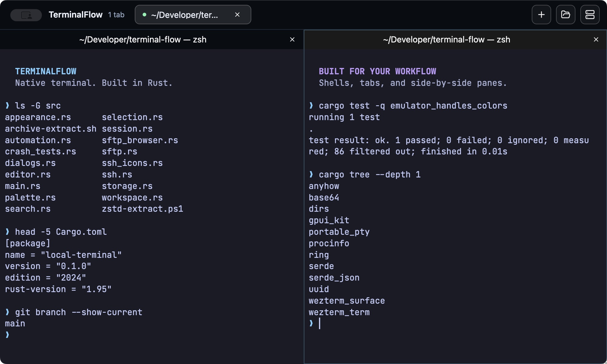Click the pill icon beside TerminalFlow title
This screenshot has width=607, height=364.
coord(26,15)
